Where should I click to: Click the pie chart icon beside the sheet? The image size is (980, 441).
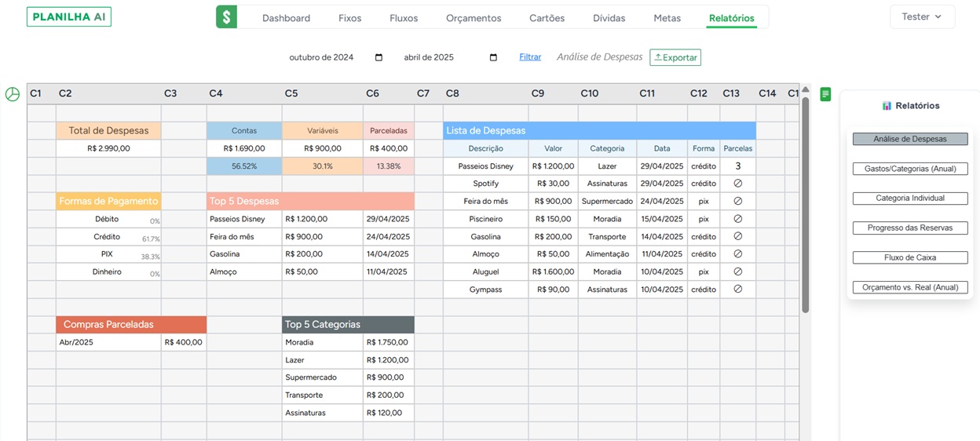click(x=13, y=94)
